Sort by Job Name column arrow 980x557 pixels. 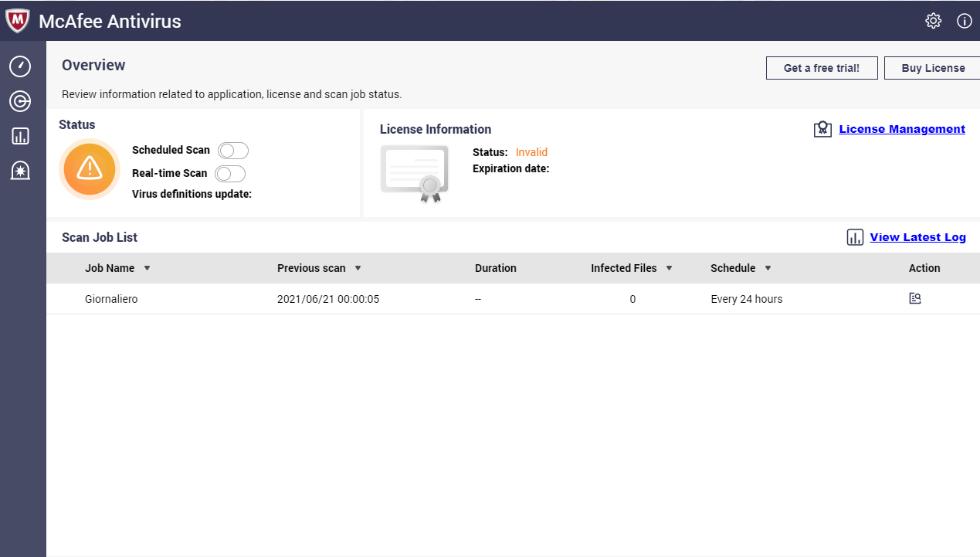(x=147, y=269)
